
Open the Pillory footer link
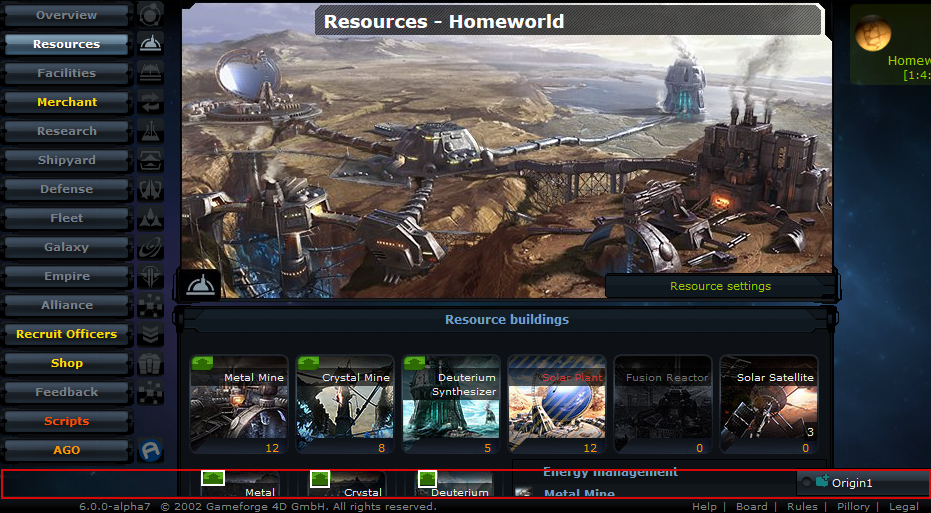[x=853, y=506]
